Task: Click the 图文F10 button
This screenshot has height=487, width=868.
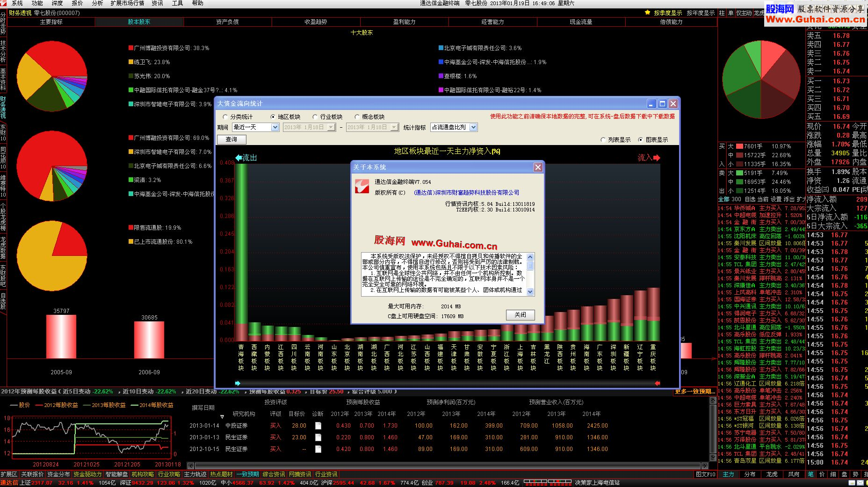Action: (706, 474)
